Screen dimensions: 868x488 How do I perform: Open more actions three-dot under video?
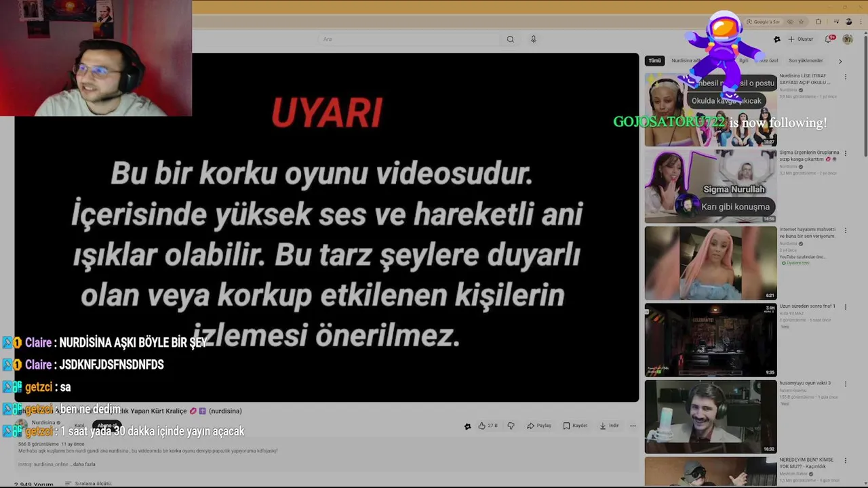tap(633, 426)
